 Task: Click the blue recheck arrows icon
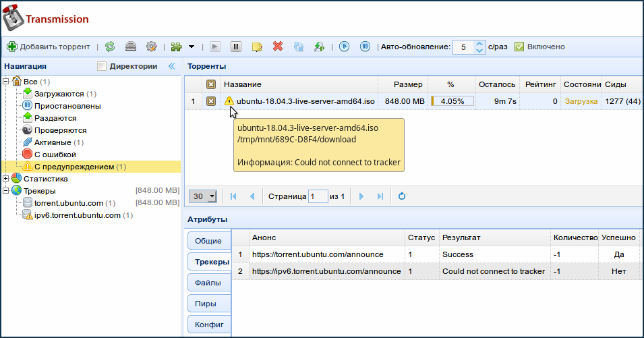pyautogui.click(x=299, y=47)
